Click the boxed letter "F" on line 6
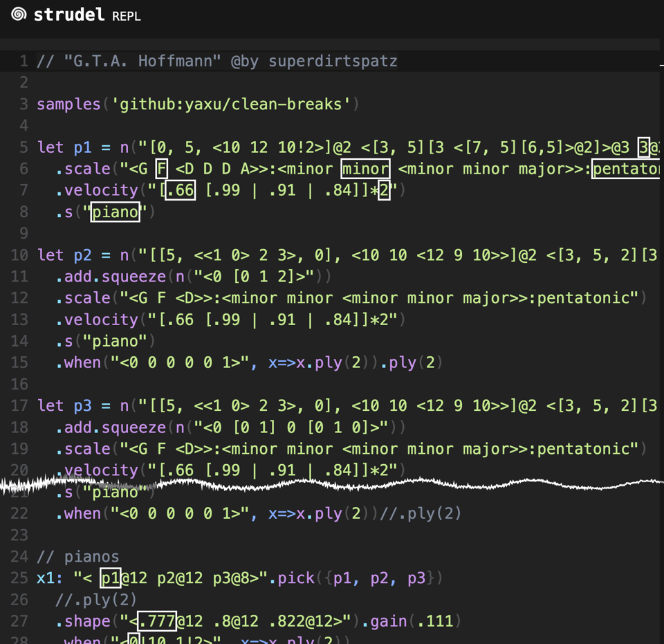Screen dimensions: 664x644 click(161, 169)
